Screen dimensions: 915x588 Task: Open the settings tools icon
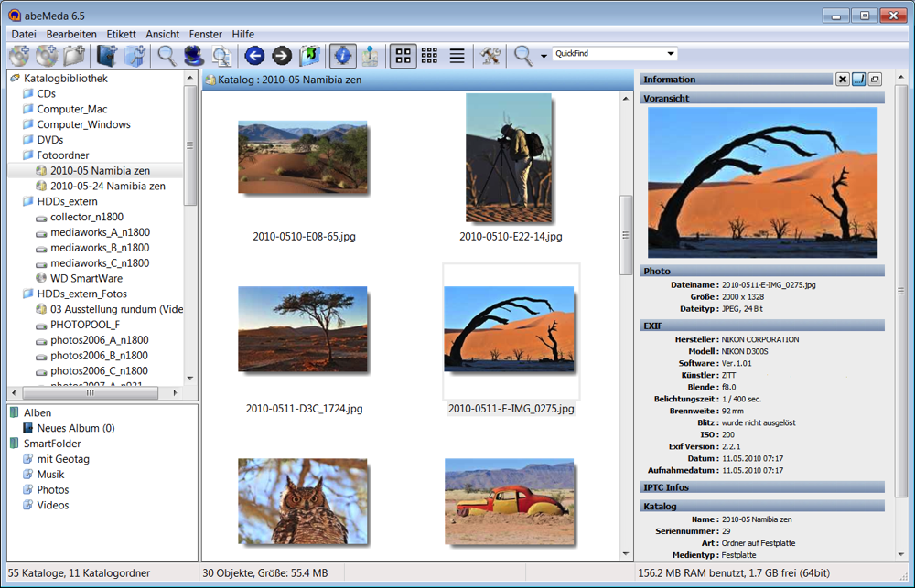pos(490,56)
